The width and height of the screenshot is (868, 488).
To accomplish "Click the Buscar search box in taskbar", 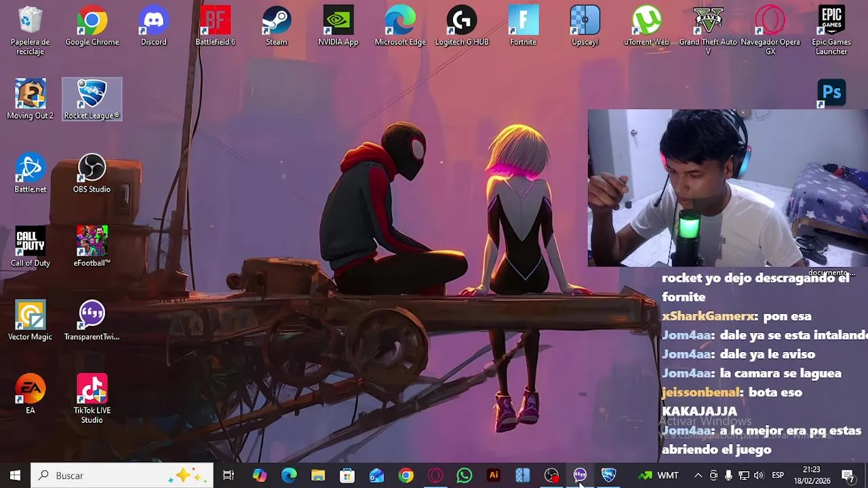I will click(x=123, y=475).
